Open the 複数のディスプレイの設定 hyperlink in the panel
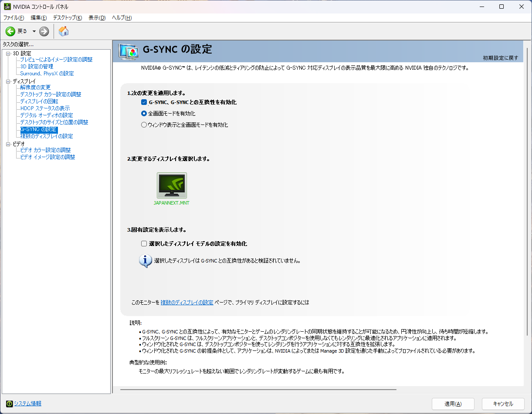 coord(187,302)
